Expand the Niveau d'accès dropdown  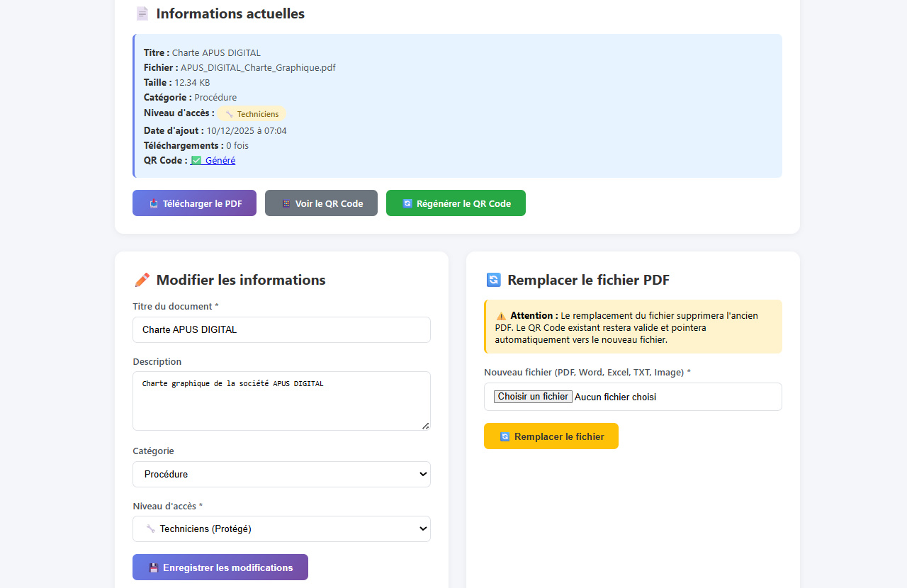click(x=281, y=529)
